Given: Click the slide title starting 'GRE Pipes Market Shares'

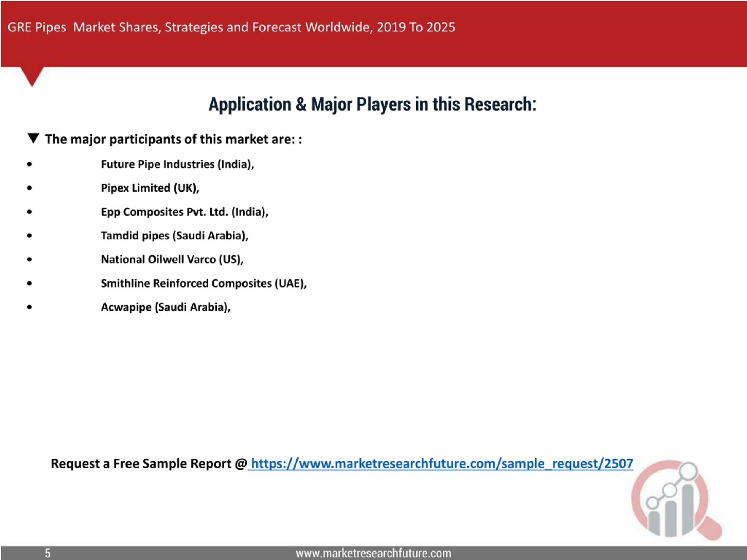Looking at the screenshot, I should point(231,27).
